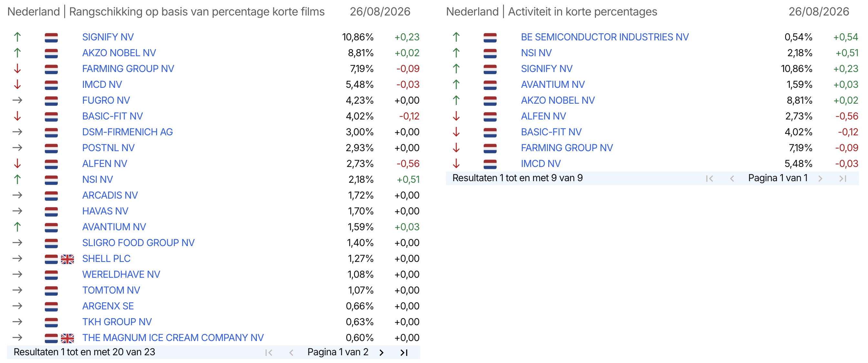
Task: Click red down arrow beside ALFEN NV in right table
Action: click(x=456, y=116)
